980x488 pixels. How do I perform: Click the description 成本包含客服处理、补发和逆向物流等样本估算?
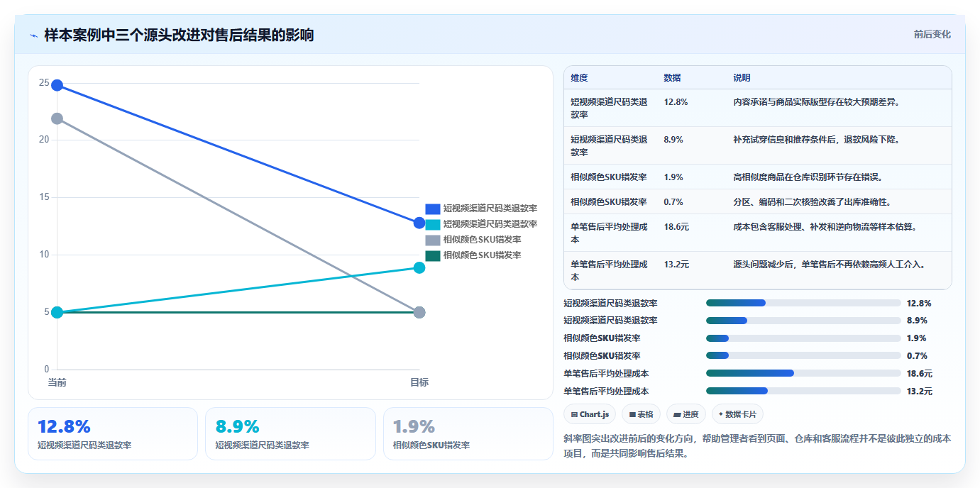[825, 227]
